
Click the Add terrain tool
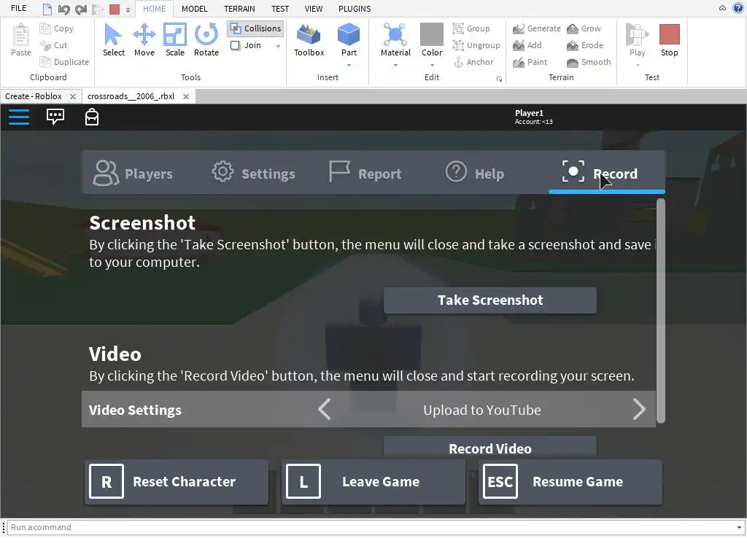tap(527, 45)
